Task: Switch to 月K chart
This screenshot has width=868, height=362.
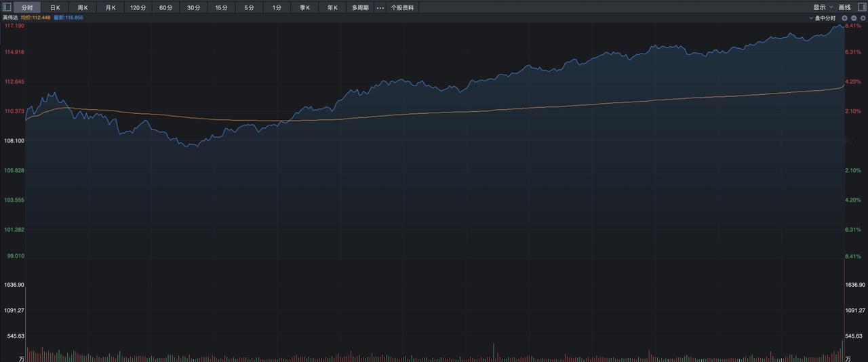Action: [111, 8]
